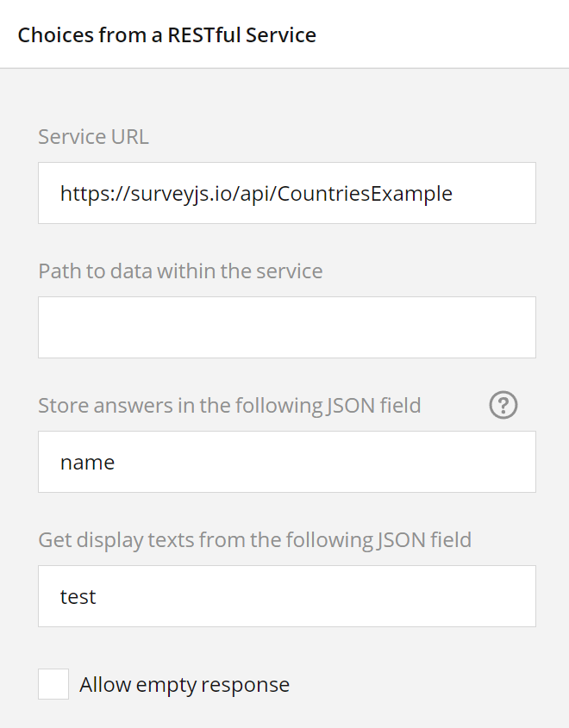Place cursor on the "name" value text

click(x=87, y=463)
